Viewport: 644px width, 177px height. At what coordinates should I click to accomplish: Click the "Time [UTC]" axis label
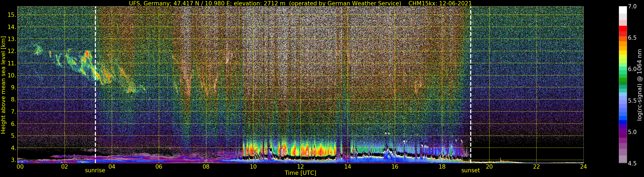click(x=300, y=173)
